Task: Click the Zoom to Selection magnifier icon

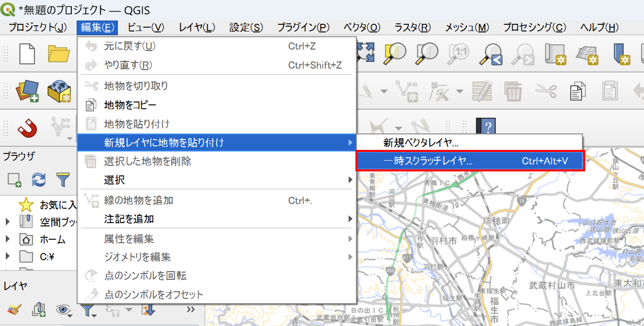Action: coord(395,53)
